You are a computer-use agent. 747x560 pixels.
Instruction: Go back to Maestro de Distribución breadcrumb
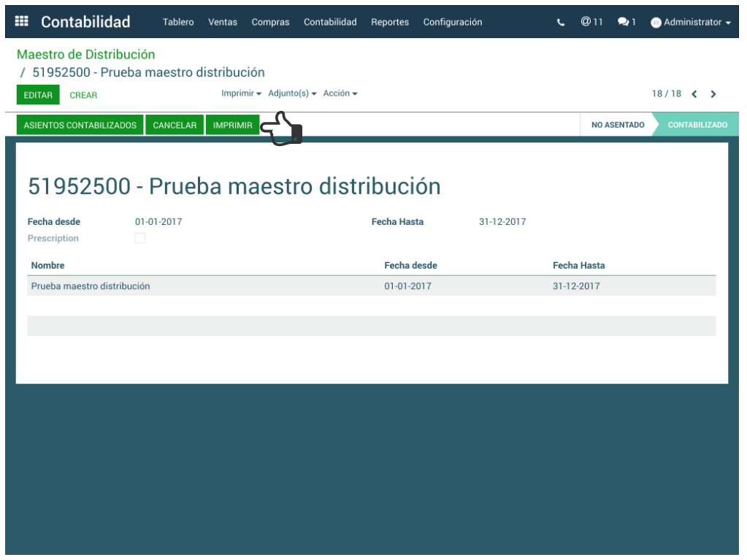pos(85,55)
